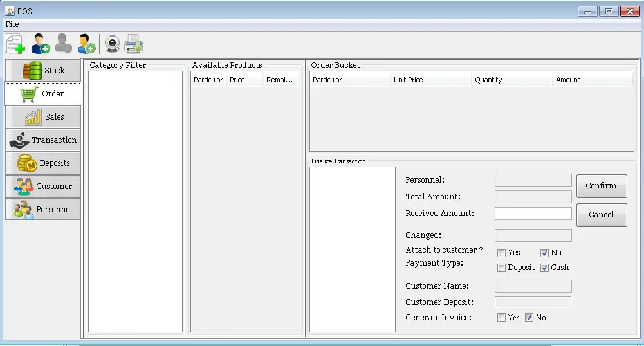
Task: Enable Deposit payment type checkbox
Action: pos(501,268)
